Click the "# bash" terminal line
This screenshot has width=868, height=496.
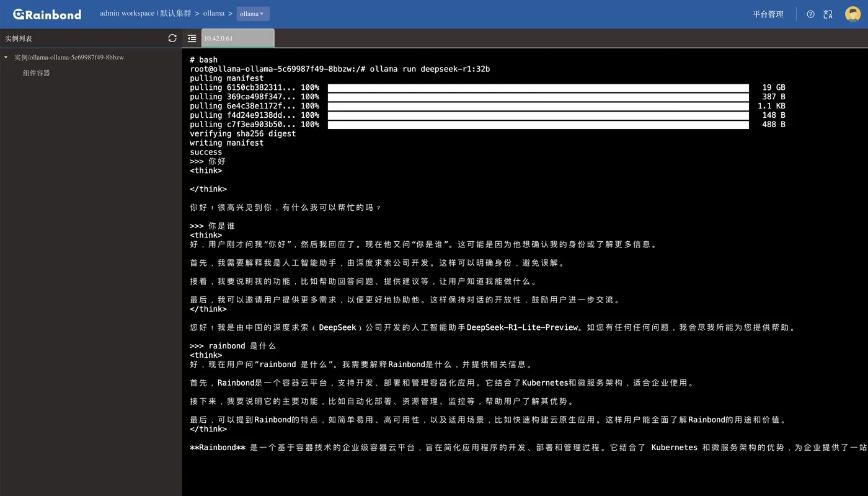click(x=204, y=60)
